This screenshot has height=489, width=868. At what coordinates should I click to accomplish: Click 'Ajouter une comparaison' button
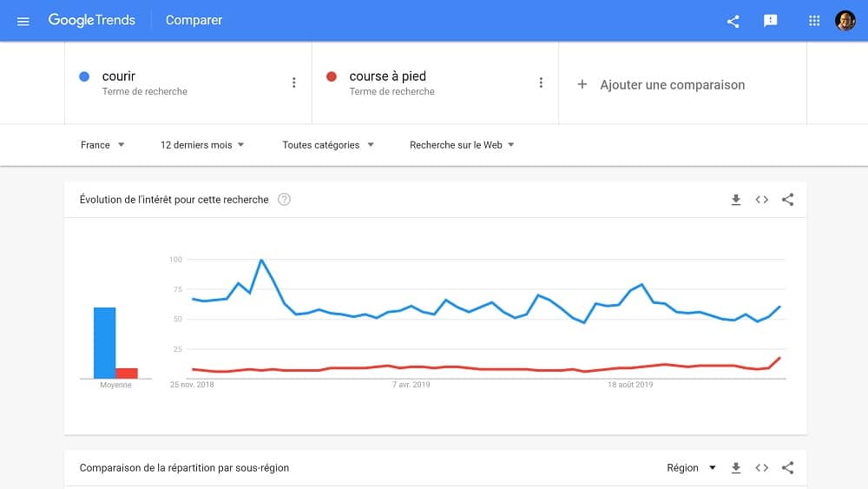click(661, 84)
